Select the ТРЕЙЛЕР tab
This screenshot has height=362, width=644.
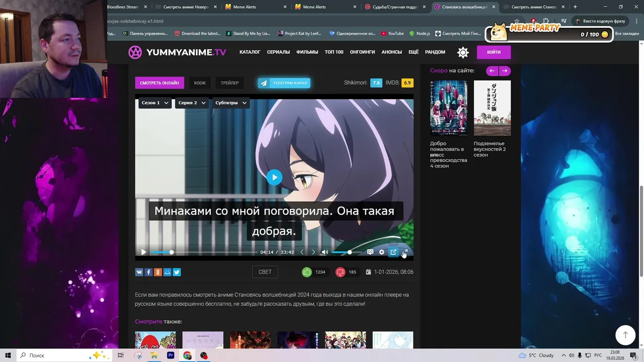(229, 83)
